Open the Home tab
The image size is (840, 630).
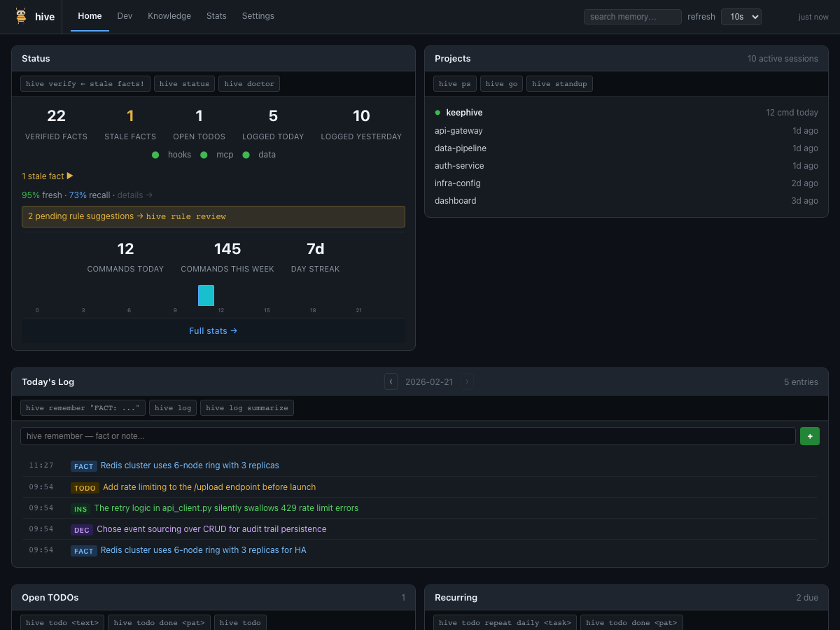[90, 16]
